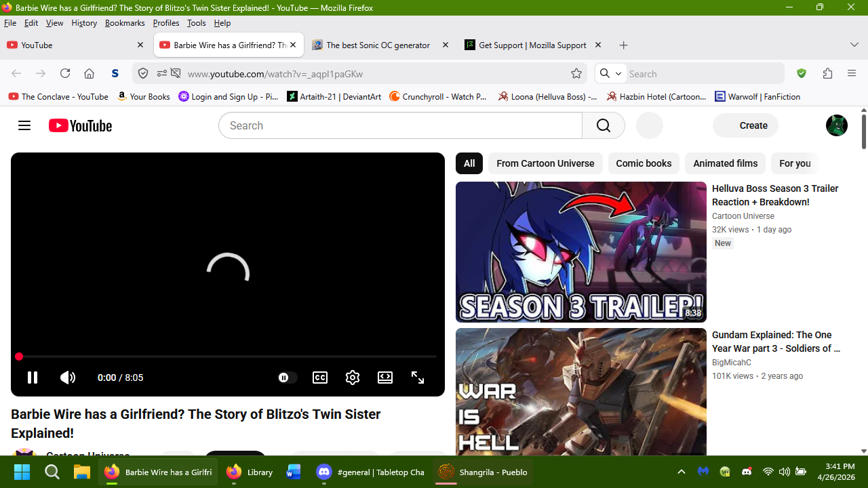Click the YouTube search magnifier button
The height and width of the screenshot is (488, 868).
coord(604,125)
